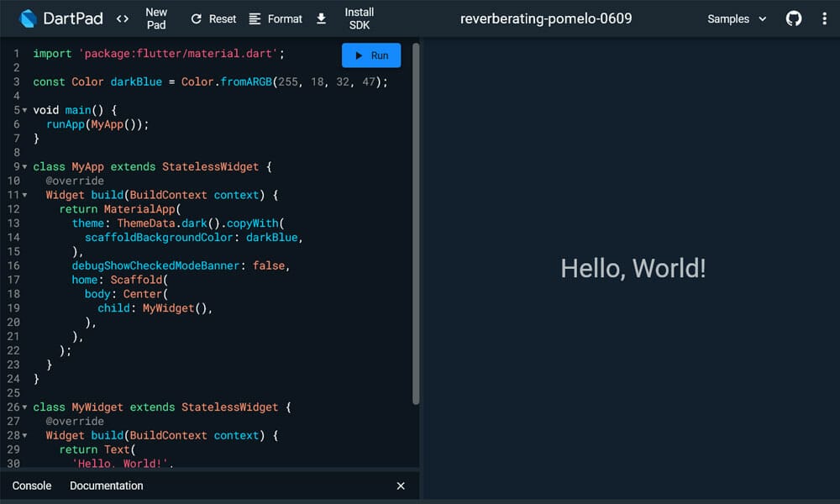Image resolution: width=840 pixels, height=504 pixels.
Task: Open the GitHub repository icon
Action: (x=794, y=18)
